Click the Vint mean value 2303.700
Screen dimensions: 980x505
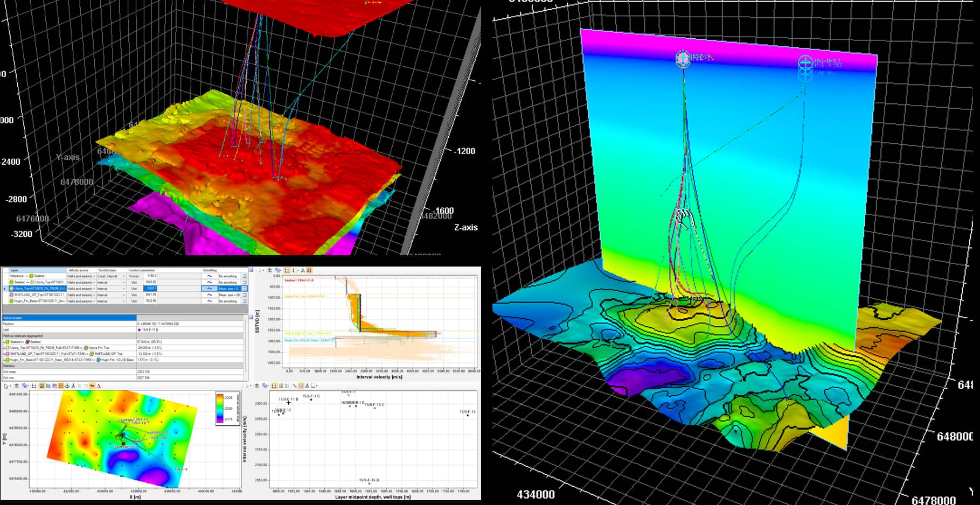(x=143, y=372)
